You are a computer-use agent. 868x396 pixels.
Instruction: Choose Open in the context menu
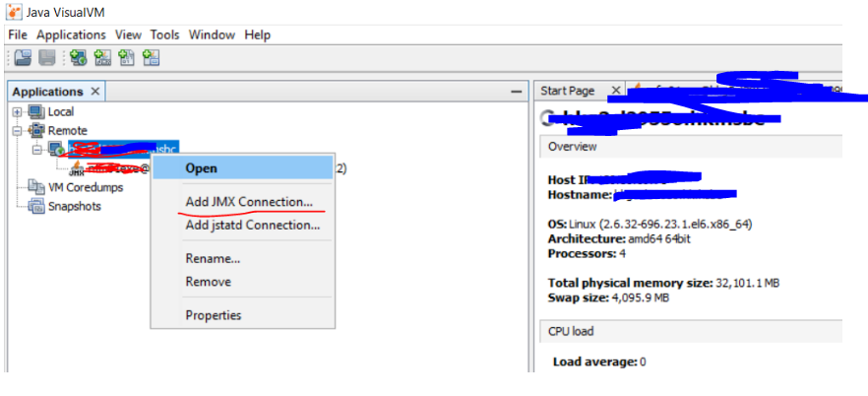[242, 167]
